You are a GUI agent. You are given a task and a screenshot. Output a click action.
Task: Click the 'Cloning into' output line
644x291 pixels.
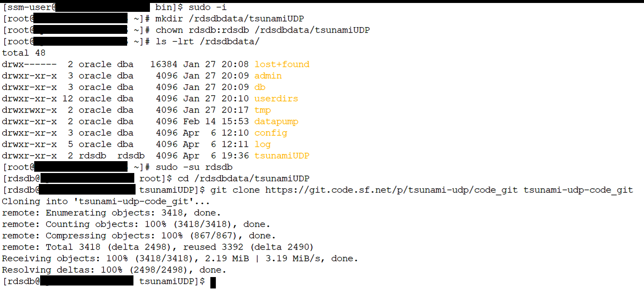click(x=106, y=201)
